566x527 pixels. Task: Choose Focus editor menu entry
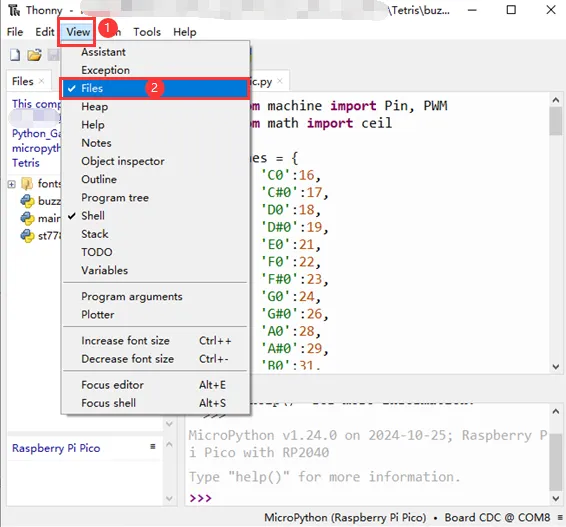(155, 385)
